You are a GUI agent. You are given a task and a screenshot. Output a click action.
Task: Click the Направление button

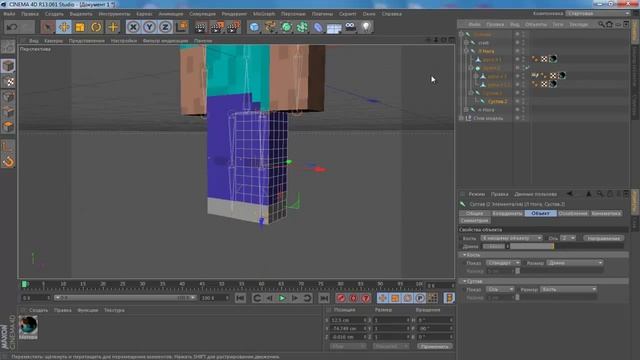coord(604,238)
